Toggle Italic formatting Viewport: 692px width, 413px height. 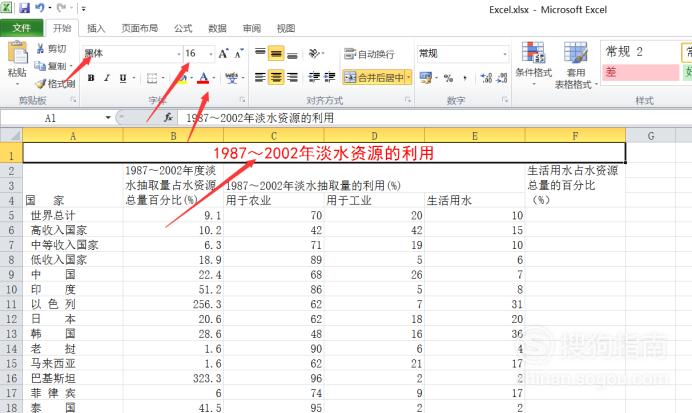[107, 78]
